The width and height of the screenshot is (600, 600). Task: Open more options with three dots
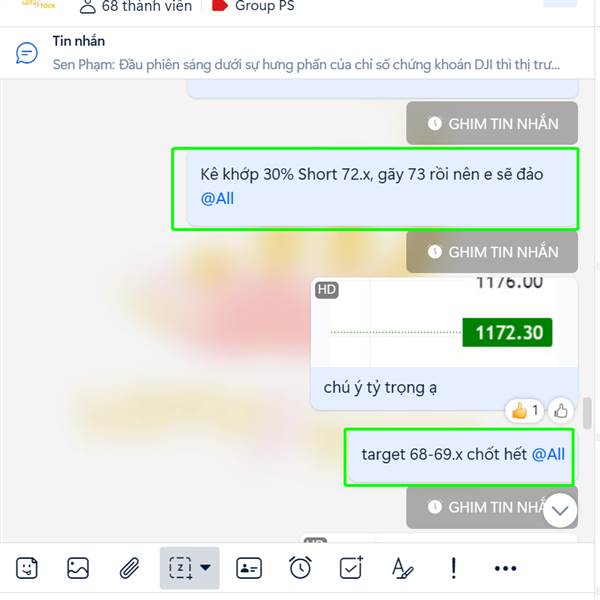[x=505, y=568]
